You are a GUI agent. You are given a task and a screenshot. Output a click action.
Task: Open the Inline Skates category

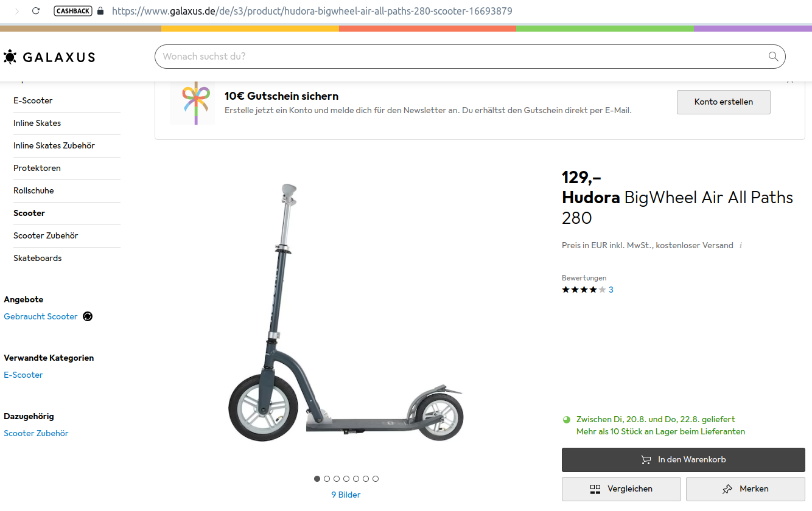click(37, 123)
